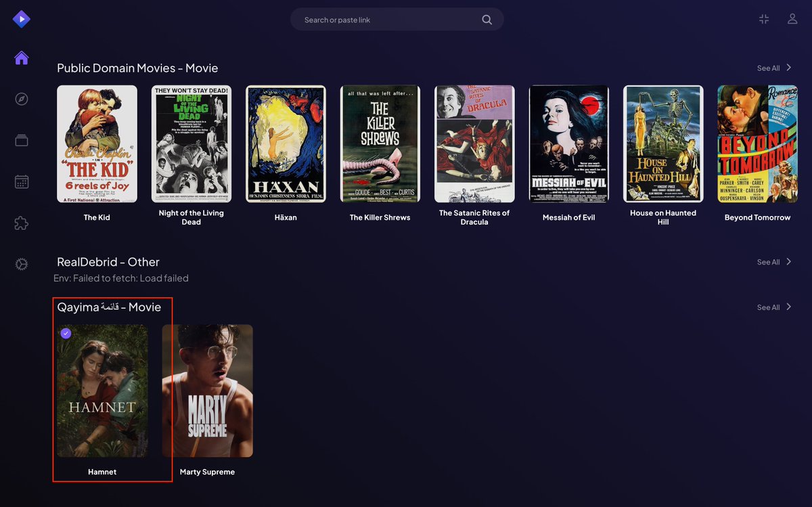This screenshot has height=507, width=812.
Task: Click the title text 'Marty Supreme'
Action: coord(207,472)
